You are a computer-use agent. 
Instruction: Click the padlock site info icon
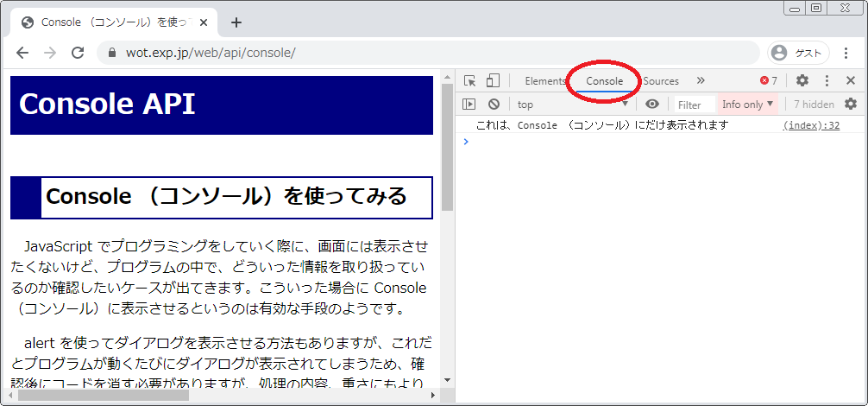tap(112, 53)
